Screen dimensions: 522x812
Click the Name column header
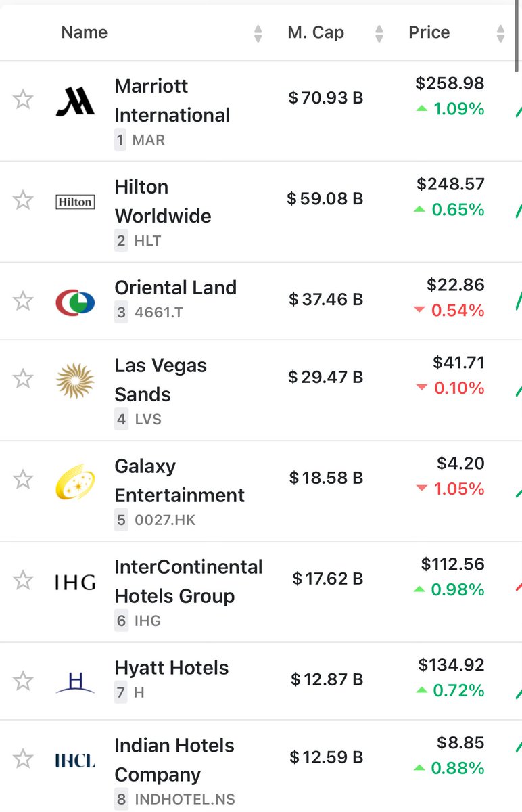[x=85, y=32]
